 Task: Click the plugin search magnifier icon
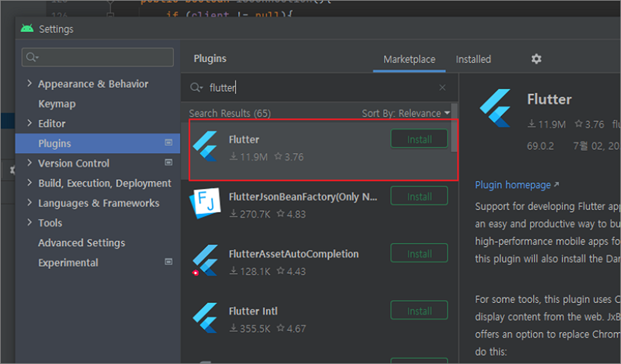[196, 87]
